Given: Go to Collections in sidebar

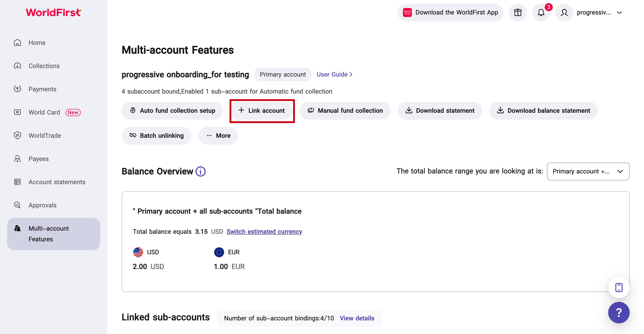Looking at the screenshot, I should pos(44,66).
